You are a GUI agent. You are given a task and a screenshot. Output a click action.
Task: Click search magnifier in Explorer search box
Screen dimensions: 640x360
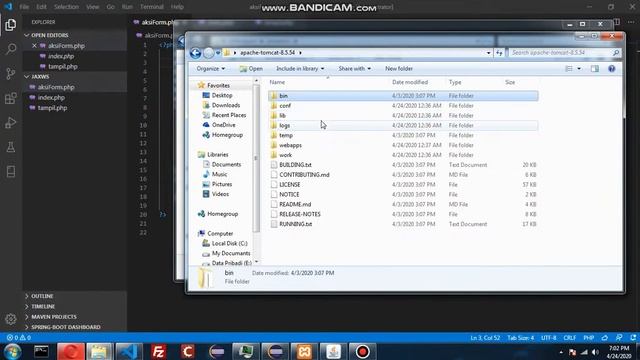tap(616, 53)
